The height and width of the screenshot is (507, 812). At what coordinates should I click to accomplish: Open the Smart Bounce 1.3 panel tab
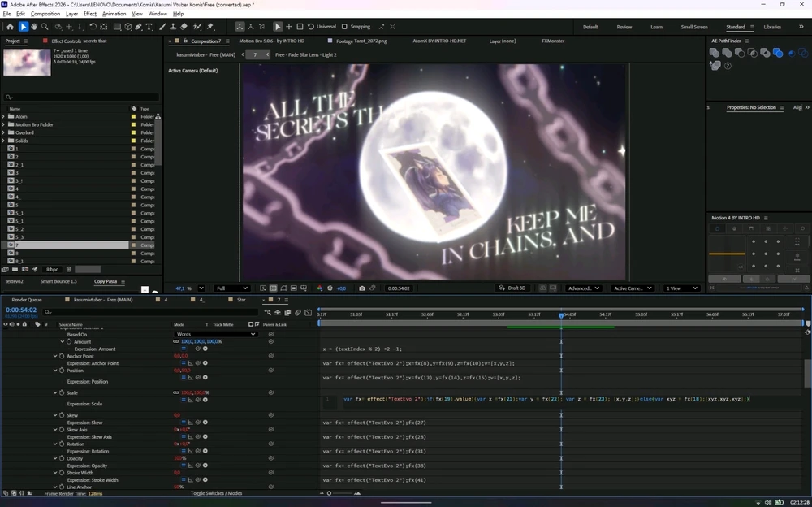tap(58, 281)
